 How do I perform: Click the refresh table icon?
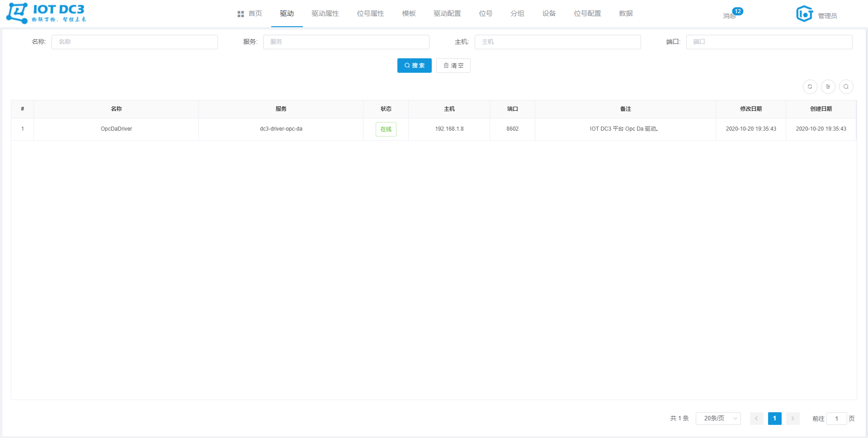coord(810,87)
